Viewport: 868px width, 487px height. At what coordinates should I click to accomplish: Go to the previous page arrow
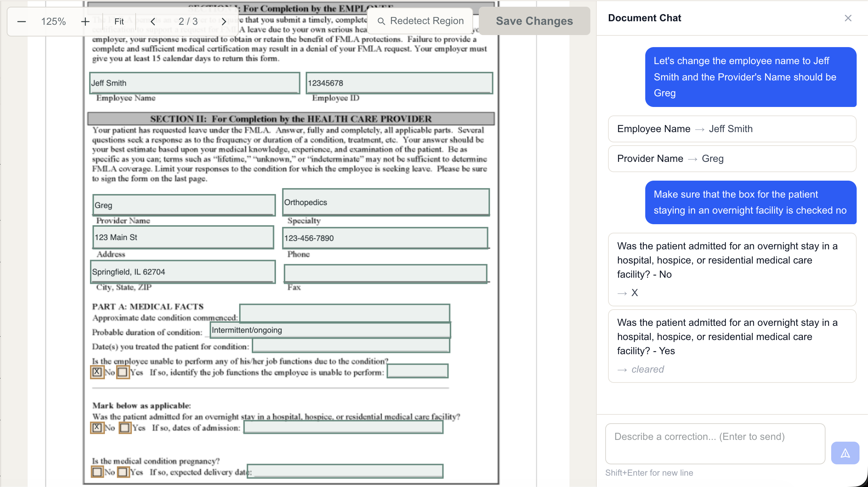[153, 22]
